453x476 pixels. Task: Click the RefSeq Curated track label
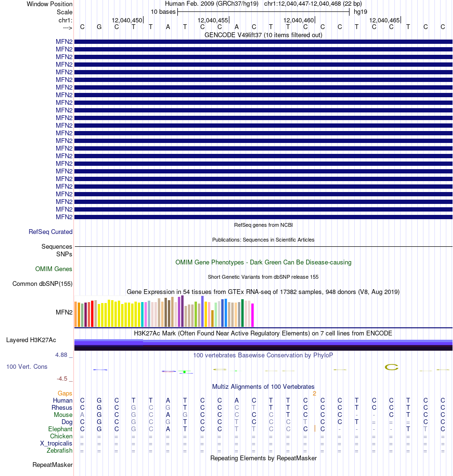(x=51, y=232)
